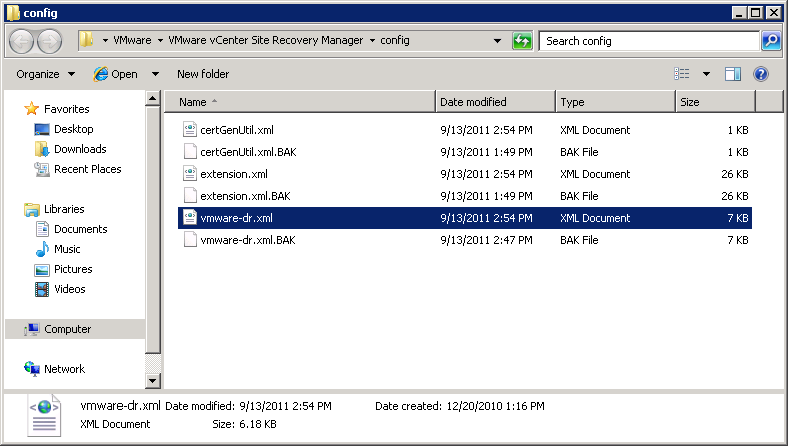The width and height of the screenshot is (788, 446).
Task: Open the view options dropdown arrow
Action: point(706,74)
